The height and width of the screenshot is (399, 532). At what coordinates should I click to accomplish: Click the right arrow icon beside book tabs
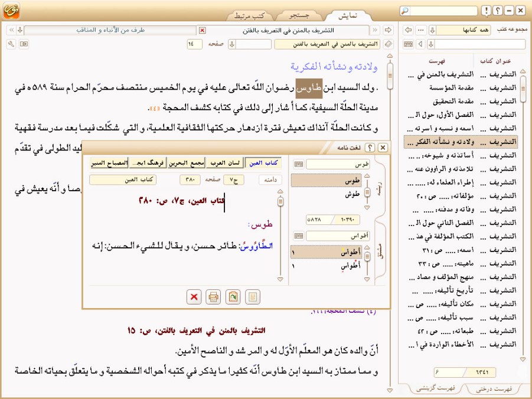388,30
